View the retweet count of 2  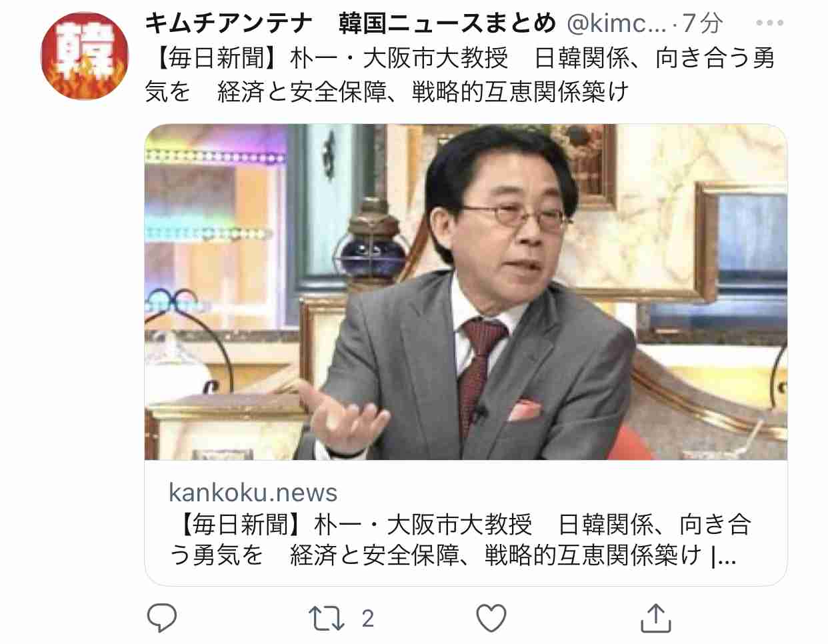[368, 619]
